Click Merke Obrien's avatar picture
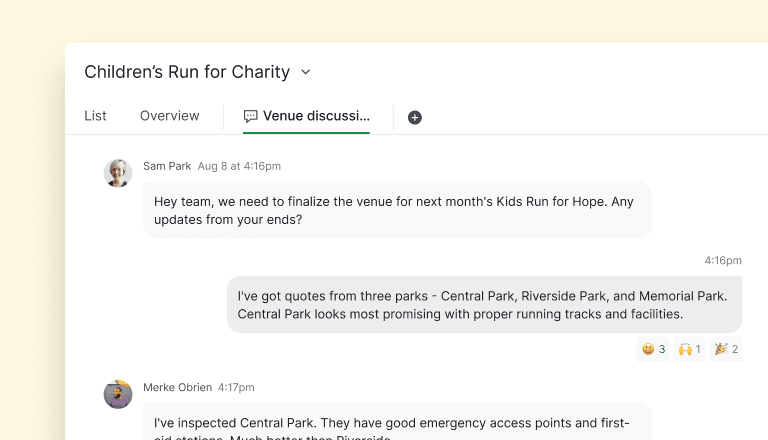This screenshot has height=440, width=768. (x=118, y=394)
